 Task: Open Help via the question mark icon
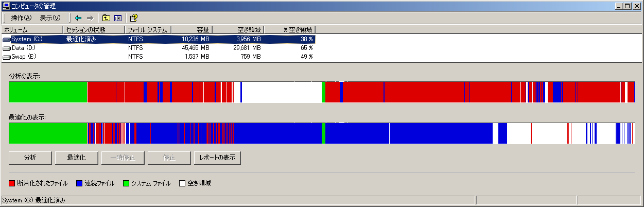pos(133,18)
